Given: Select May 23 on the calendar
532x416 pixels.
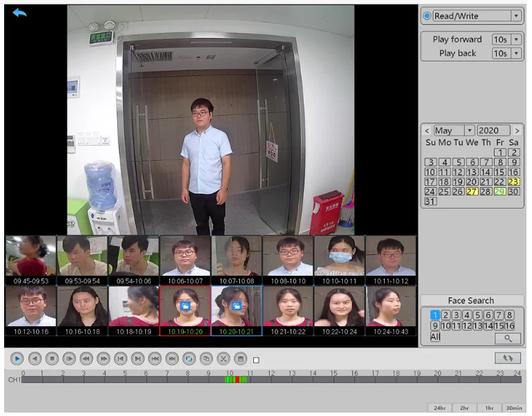Looking at the screenshot, I should (513, 182).
